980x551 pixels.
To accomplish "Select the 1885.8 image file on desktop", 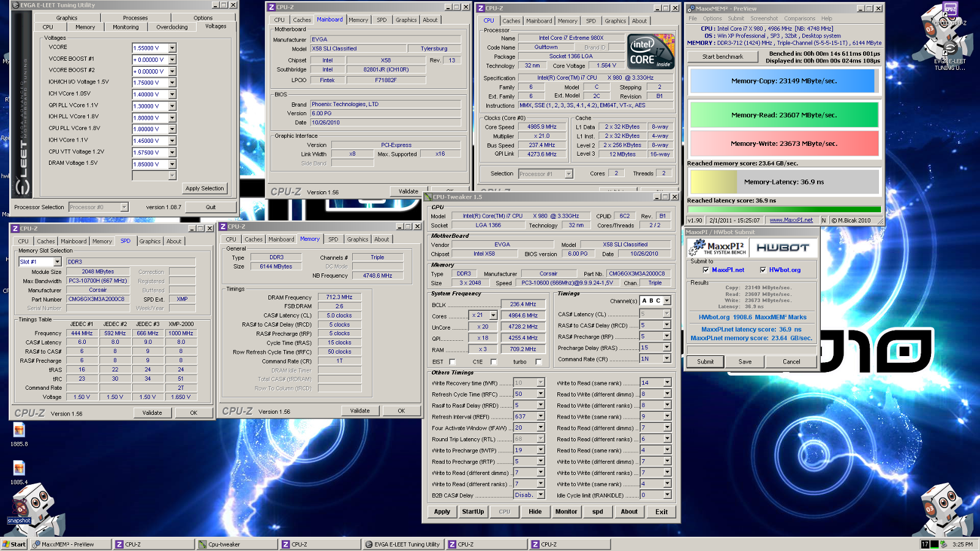I will (x=19, y=435).
